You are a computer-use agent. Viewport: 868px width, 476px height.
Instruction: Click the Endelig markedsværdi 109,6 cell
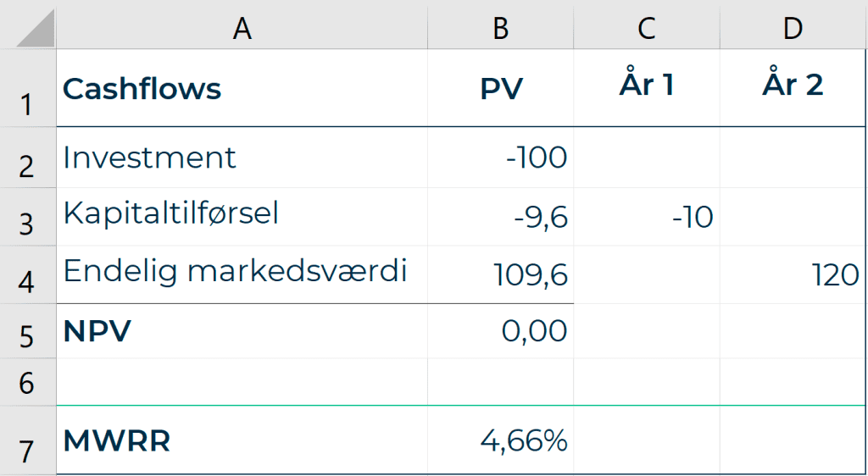[500, 274]
